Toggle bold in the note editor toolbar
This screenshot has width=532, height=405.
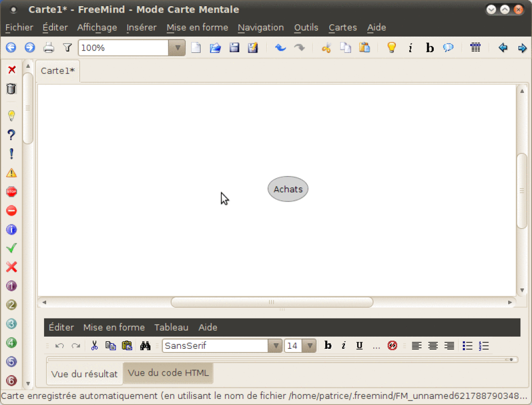tap(328, 346)
